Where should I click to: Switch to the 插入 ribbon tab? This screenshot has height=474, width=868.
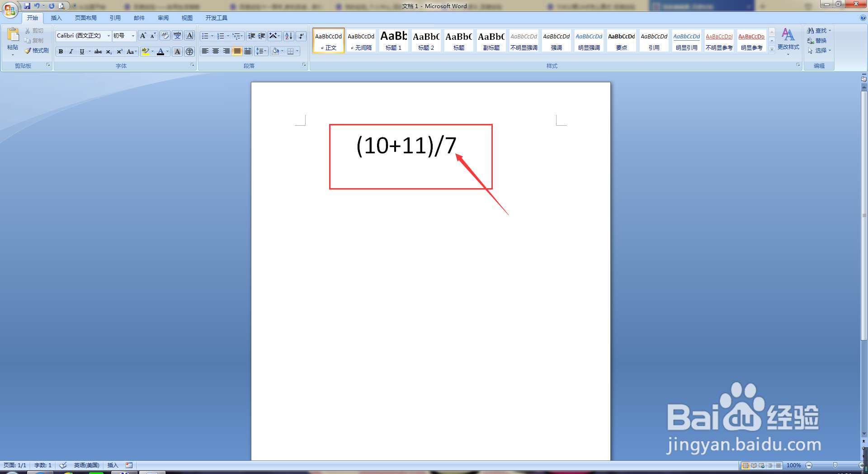point(56,18)
